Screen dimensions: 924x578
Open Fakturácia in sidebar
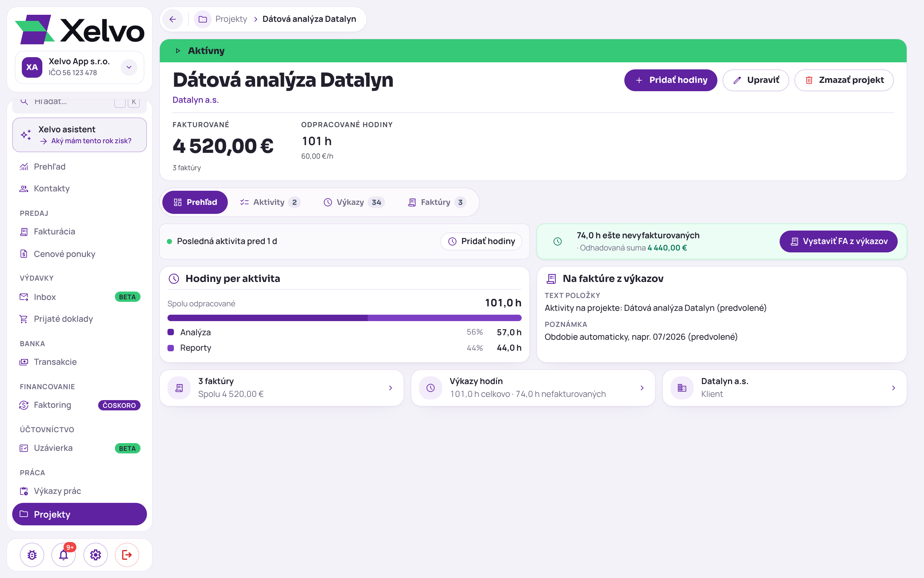point(80,232)
